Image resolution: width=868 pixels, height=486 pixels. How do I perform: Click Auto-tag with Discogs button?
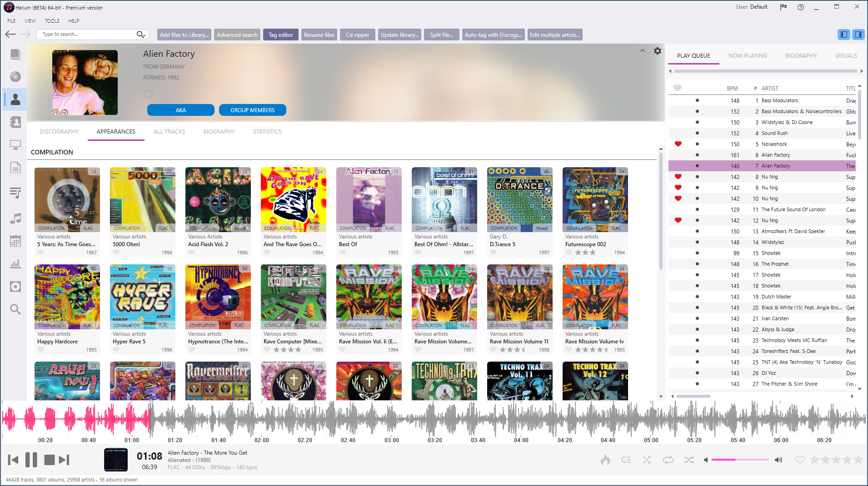tap(493, 35)
